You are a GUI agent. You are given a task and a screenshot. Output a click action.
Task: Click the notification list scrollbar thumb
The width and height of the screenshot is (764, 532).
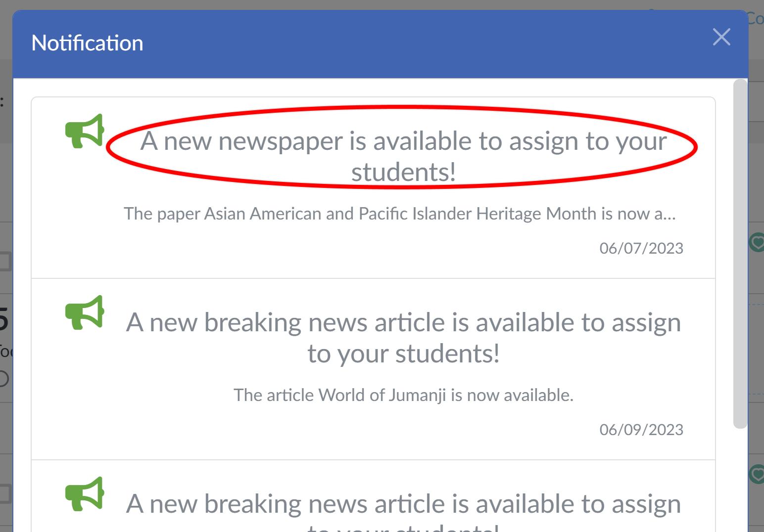click(740, 254)
